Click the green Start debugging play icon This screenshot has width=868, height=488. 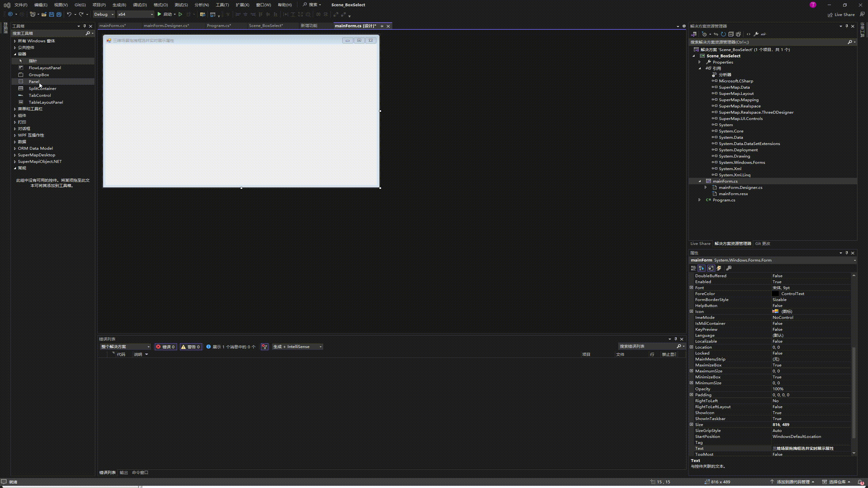point(159,14)
